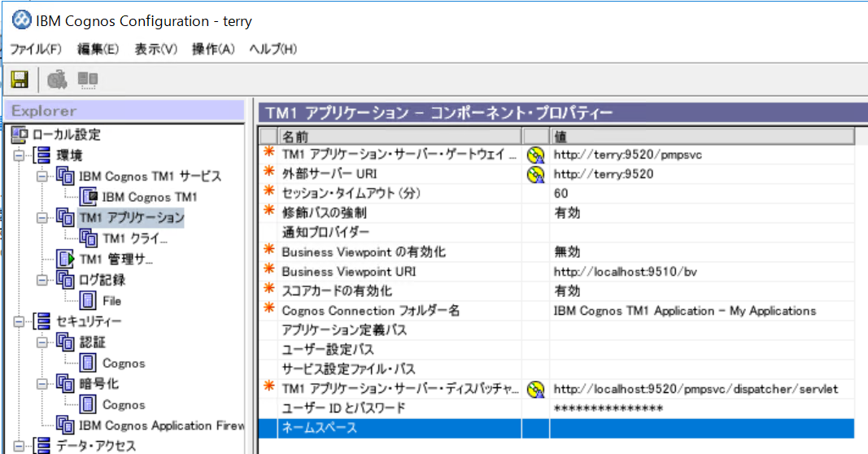Collapse the 暗号化 tree node
The width and height of the screenshot is (868, 454).
click(x=42, y=384)
